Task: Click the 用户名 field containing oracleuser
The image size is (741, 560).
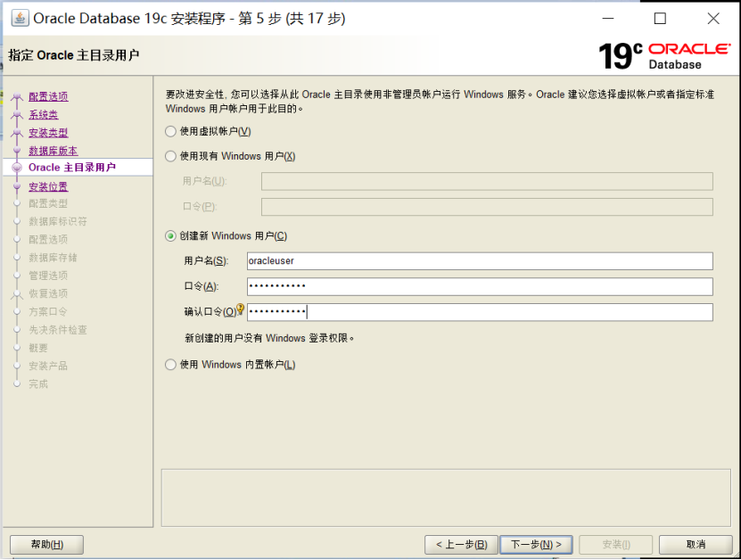Action: [479, 260]
